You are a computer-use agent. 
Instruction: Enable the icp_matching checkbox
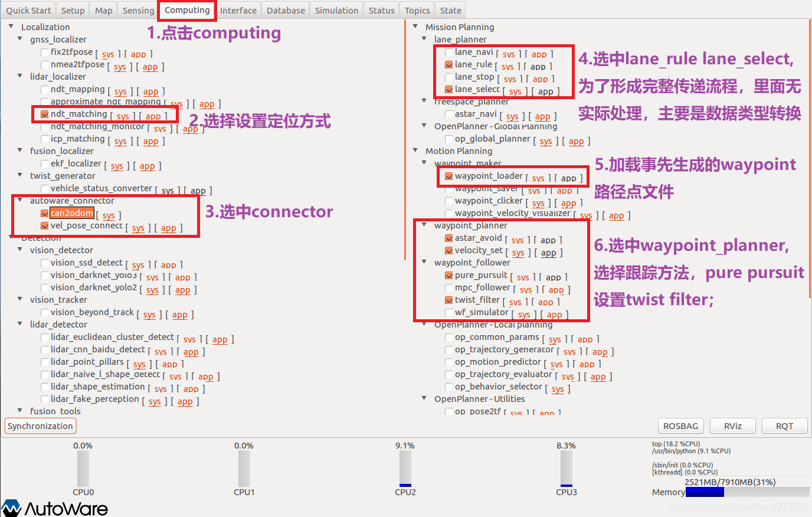coord(45,139)
